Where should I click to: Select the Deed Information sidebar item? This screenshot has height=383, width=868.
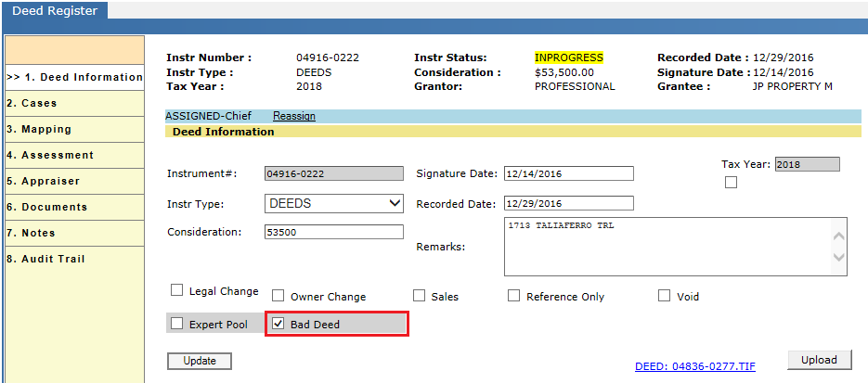coord(74,77)
